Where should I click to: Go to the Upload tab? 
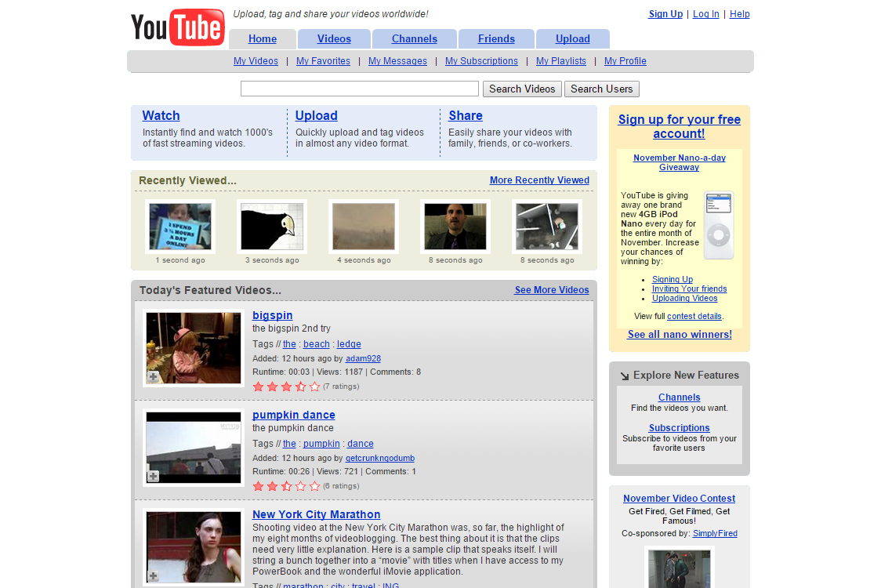point(572,39)
